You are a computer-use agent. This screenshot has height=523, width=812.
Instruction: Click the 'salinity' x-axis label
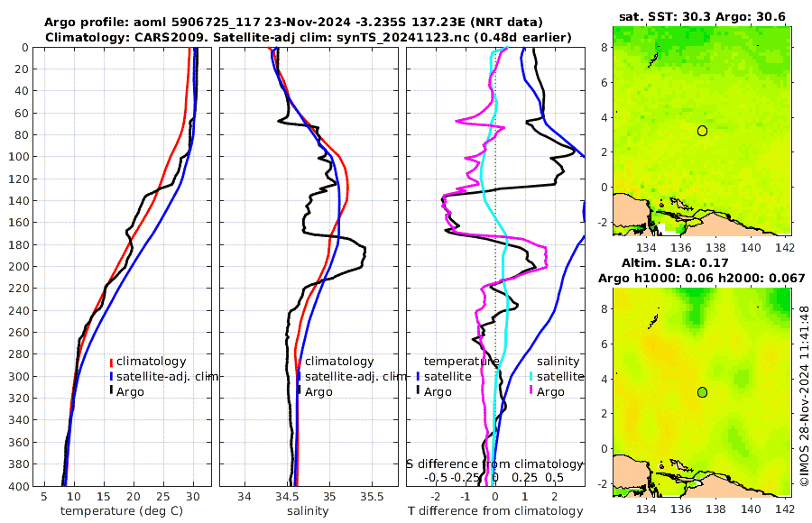pos(308,511)
